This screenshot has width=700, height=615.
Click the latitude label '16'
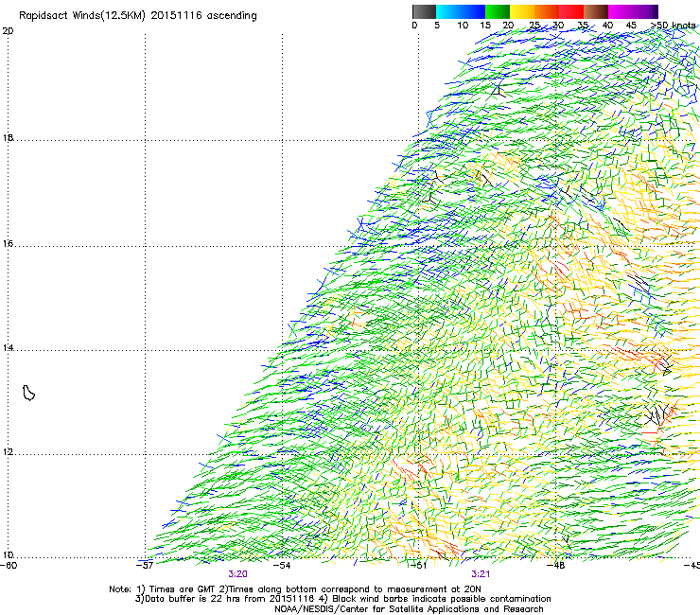click(8, 244)
